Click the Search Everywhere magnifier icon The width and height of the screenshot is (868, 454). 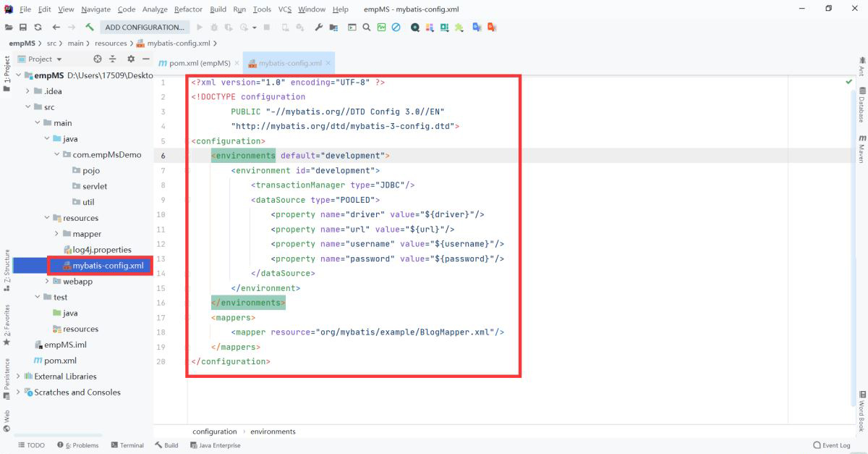pyautogui.click(x=367, y=28)
